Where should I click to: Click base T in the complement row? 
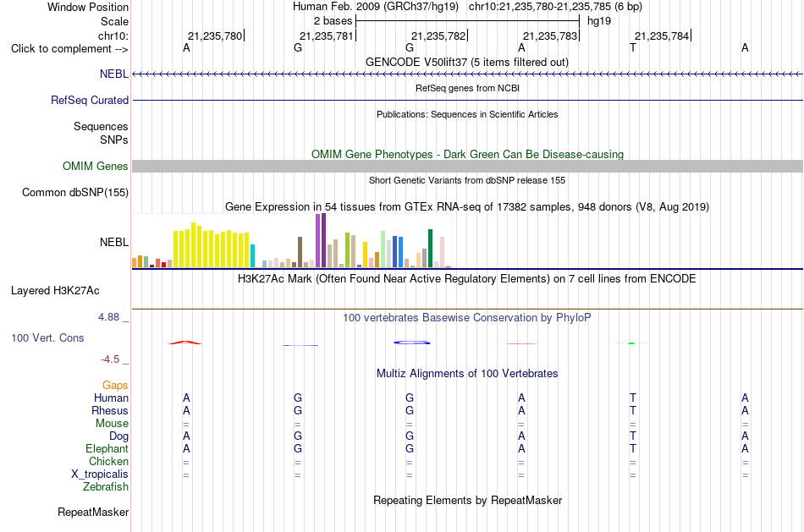point(633,47)
